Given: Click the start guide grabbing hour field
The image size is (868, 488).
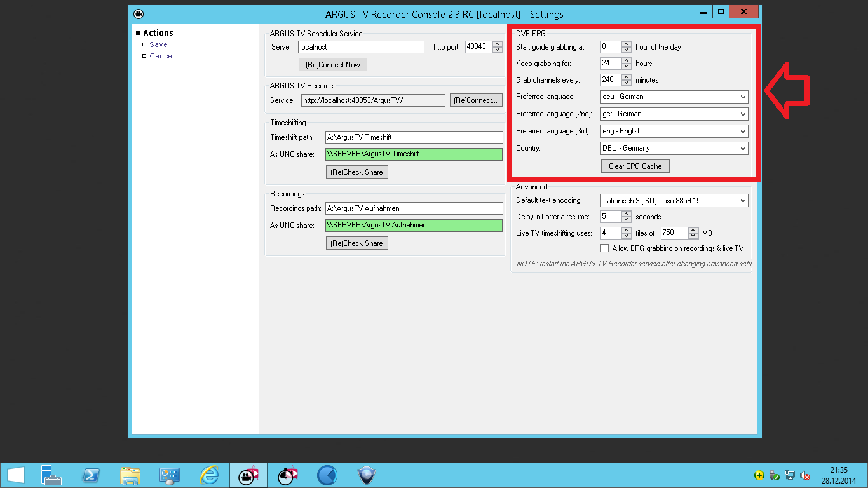Looking at the screenshot, I should click(611, 47).
